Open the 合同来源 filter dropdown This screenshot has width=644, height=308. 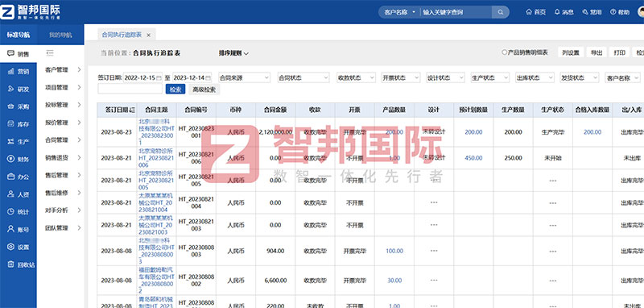coord(244,77)
